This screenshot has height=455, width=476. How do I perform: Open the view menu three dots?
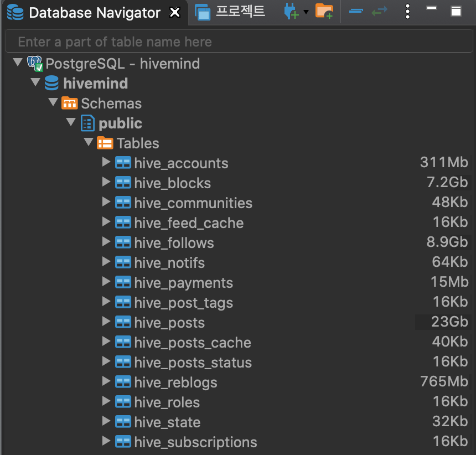(408, 12)
